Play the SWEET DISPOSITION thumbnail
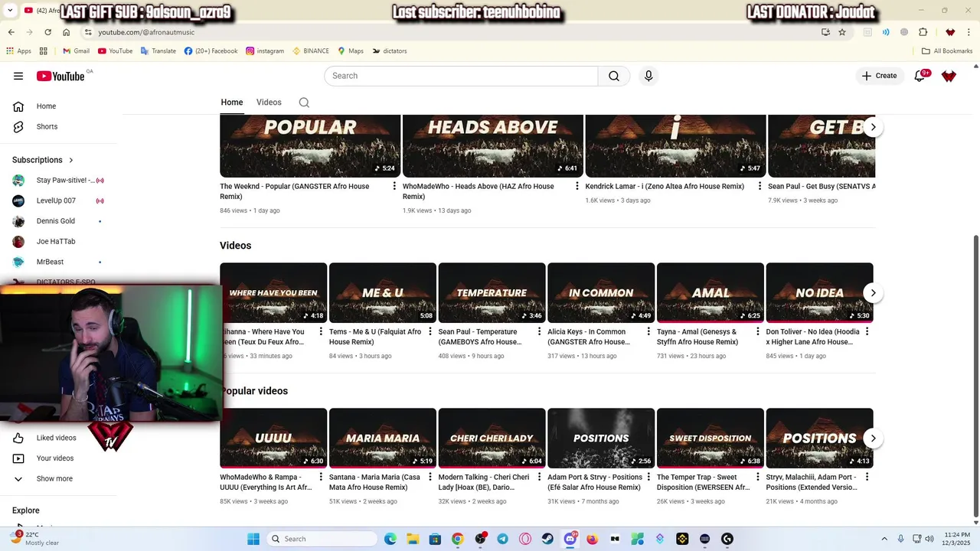 pyautogui.click(x=710, y=439)
